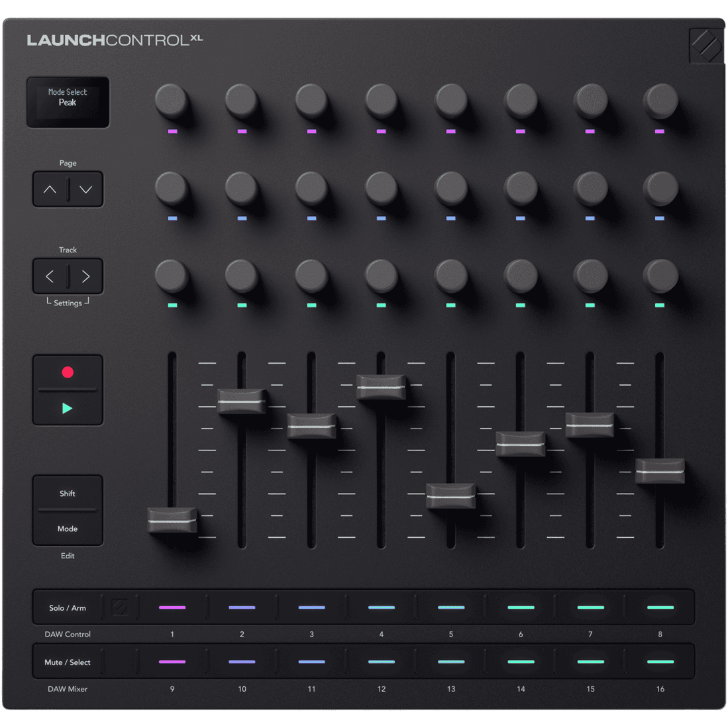
Task: Grab the channel 2 fader cap
Action: tap(242, 401)
